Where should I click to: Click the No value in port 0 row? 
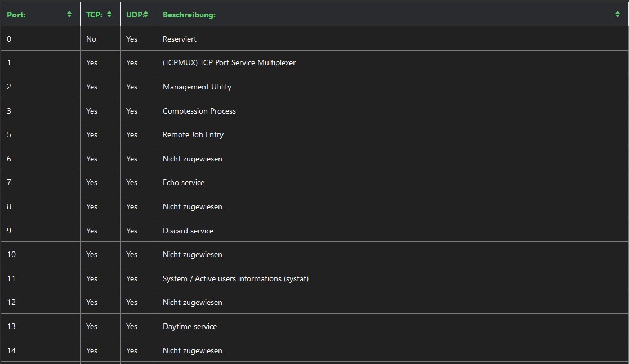pyautogui.click(x=91, y=39)
